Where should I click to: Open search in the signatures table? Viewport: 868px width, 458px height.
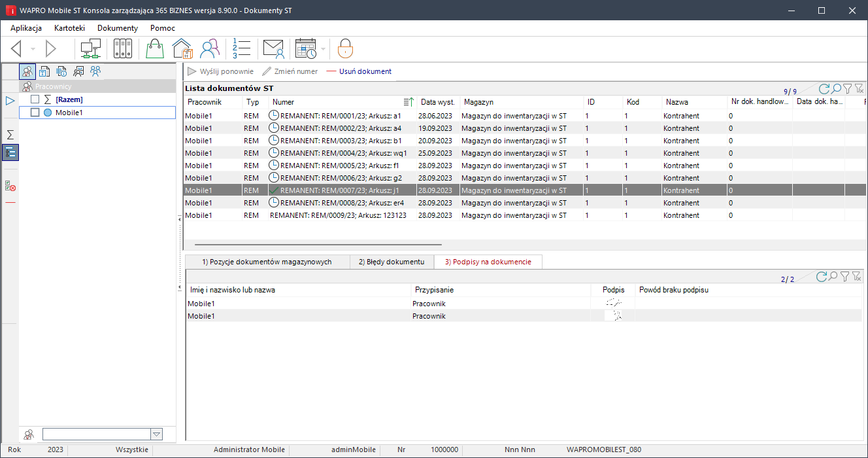(834, 277)
